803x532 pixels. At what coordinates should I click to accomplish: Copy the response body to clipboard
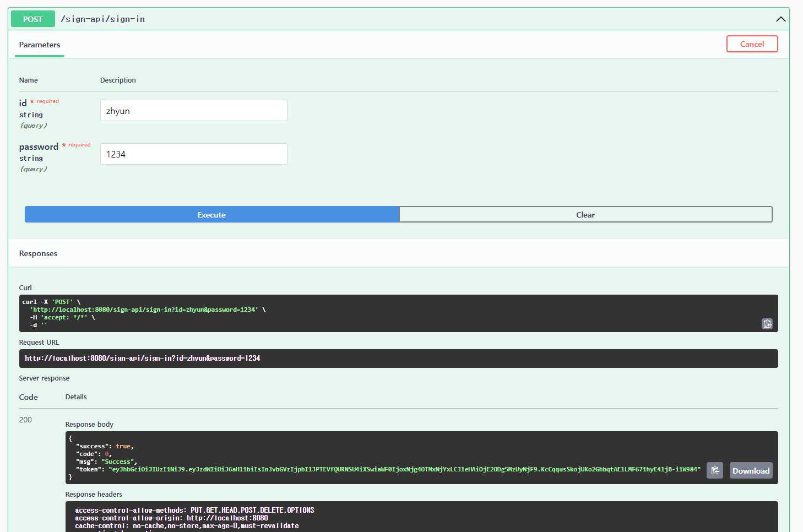[715, 470]
